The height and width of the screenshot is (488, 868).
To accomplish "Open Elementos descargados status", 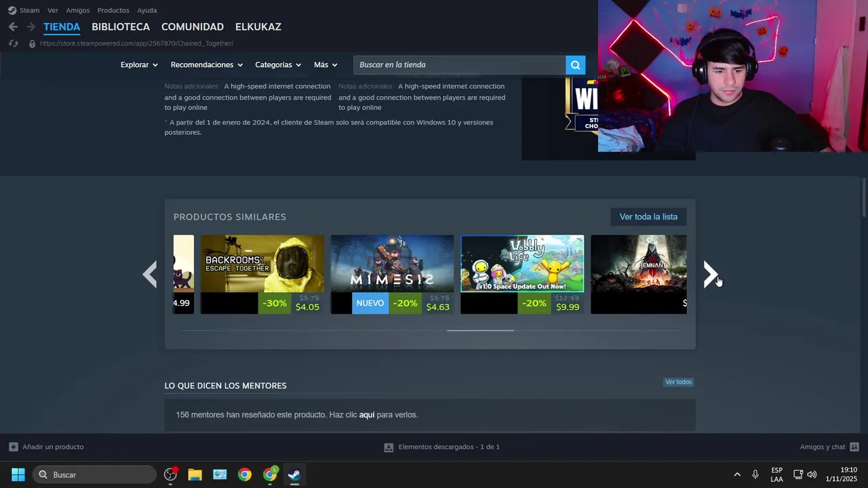I will coord(449,447).
